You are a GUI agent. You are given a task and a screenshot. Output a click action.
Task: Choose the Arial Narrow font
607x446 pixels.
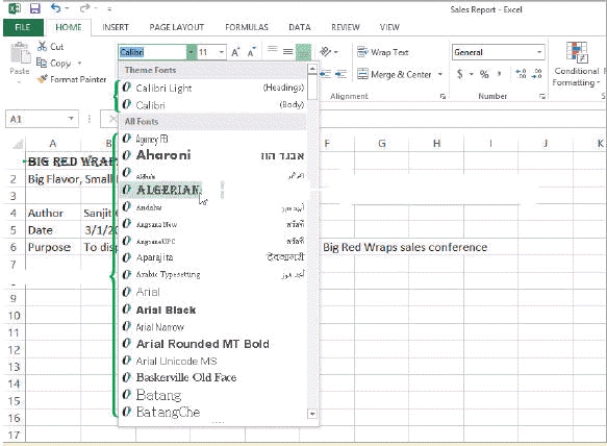[213, 327]
